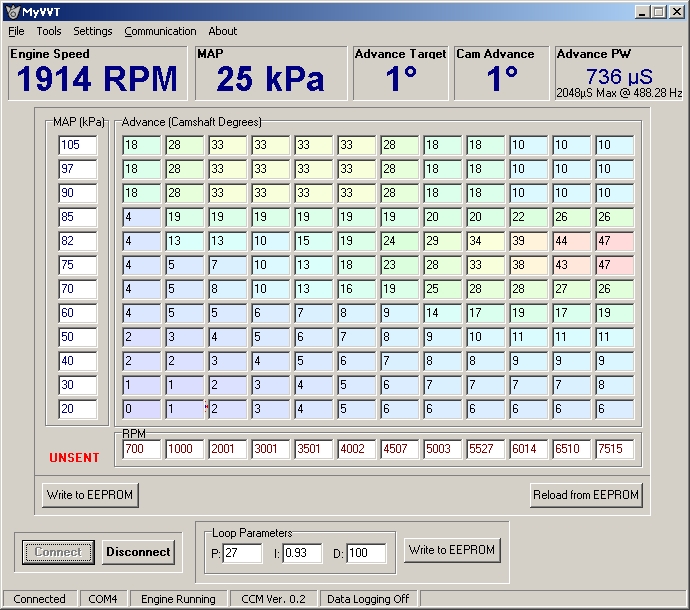Image resolution: width=690 pixels, height=610 pixels.
Task: Select the MAP axis field 40
Action: tap(77, 361)
